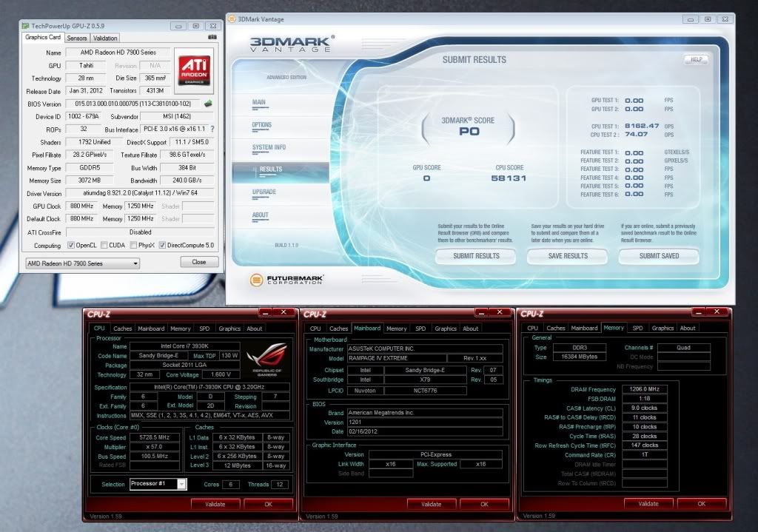Click OK in right CPU-Z window
Viewport: 758px width, 532px height.
pyautogui.click(x=702, y=503)
